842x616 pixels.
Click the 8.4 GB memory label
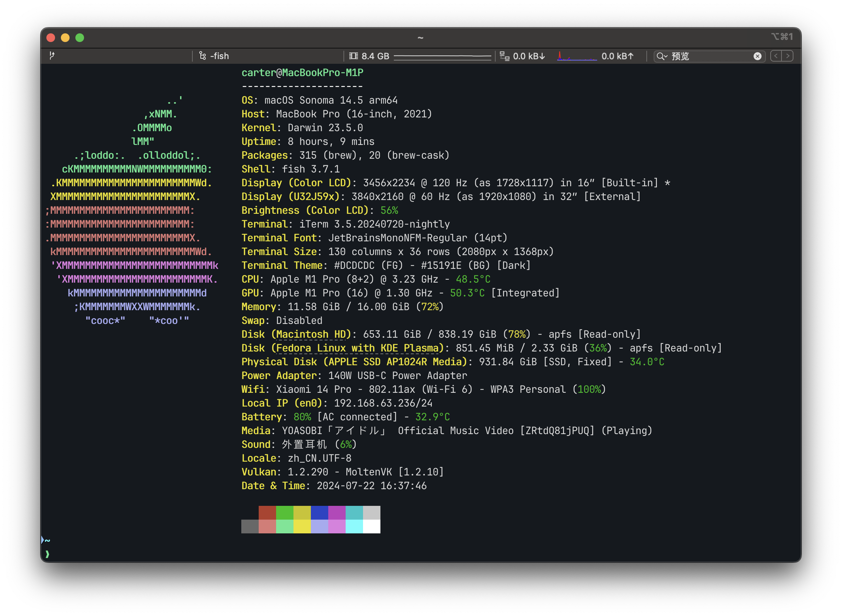[375, 56]
